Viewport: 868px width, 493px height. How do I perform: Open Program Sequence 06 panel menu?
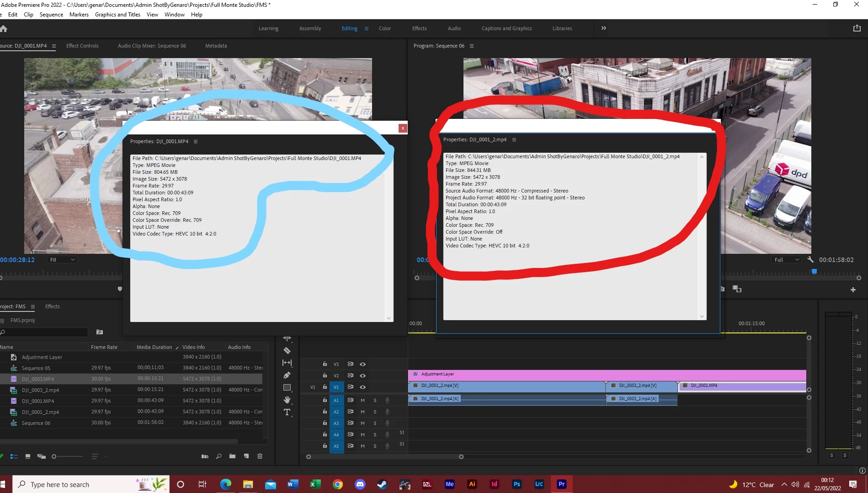tap(472, 46)
